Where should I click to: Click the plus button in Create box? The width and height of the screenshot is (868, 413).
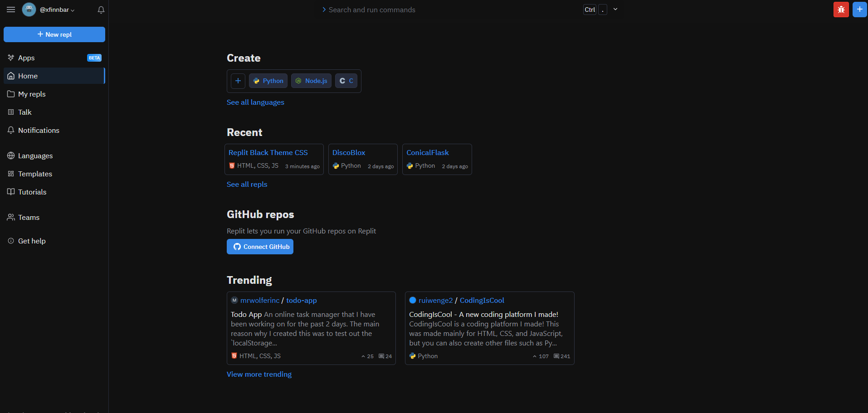238,81
